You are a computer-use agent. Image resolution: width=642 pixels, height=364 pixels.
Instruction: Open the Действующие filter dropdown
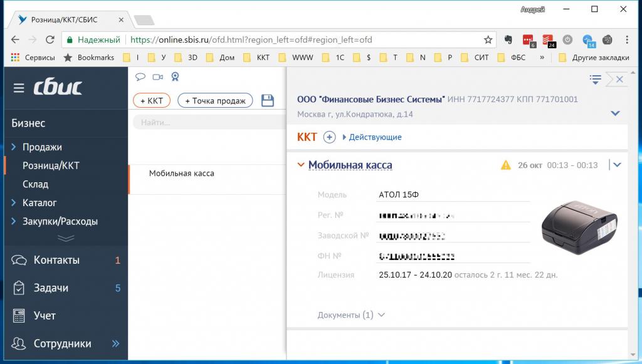372,137
